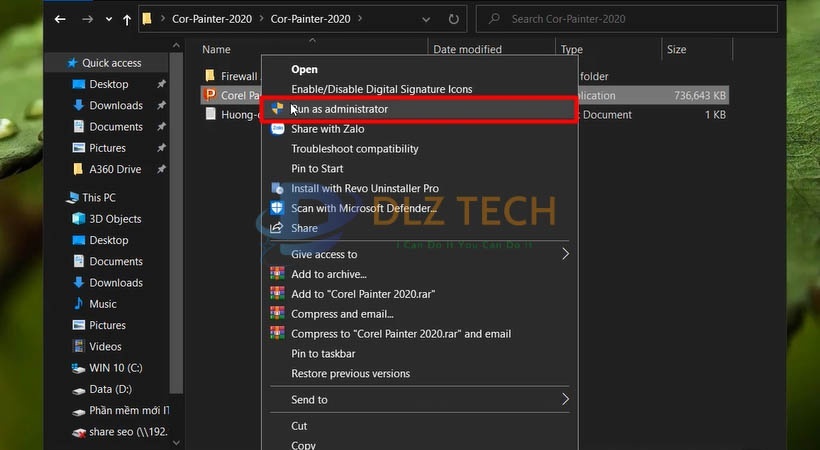Image resolution: width=820 pixels, height=450 pixels.
Task: Choose Run as administrator
Action: coord(418,109)
